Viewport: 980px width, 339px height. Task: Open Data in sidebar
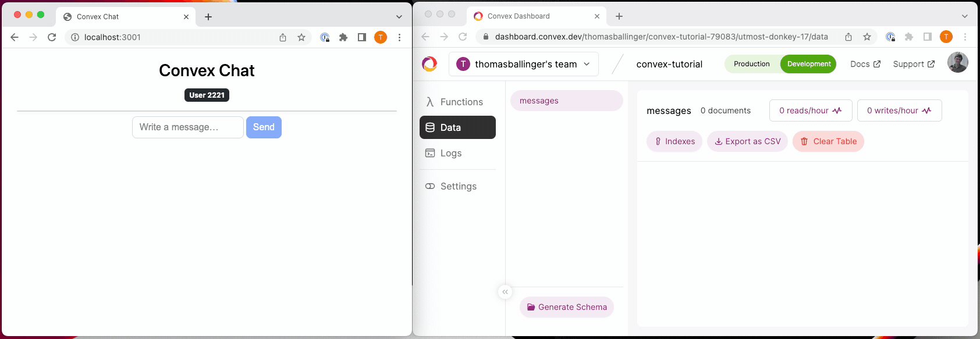[x=457, y=127]
